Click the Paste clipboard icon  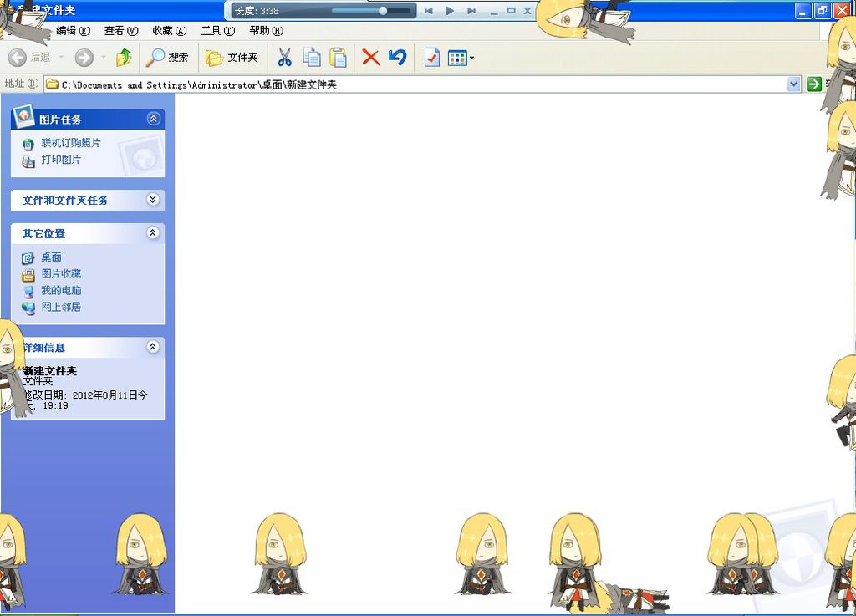pyautogui.click(x=338, y=58)
